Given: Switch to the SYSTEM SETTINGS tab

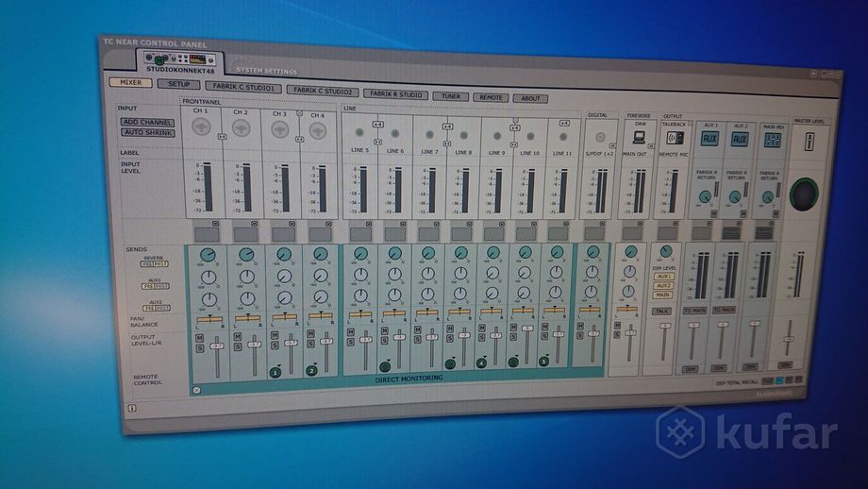Looking at the screenshot, I should [266, 71].
